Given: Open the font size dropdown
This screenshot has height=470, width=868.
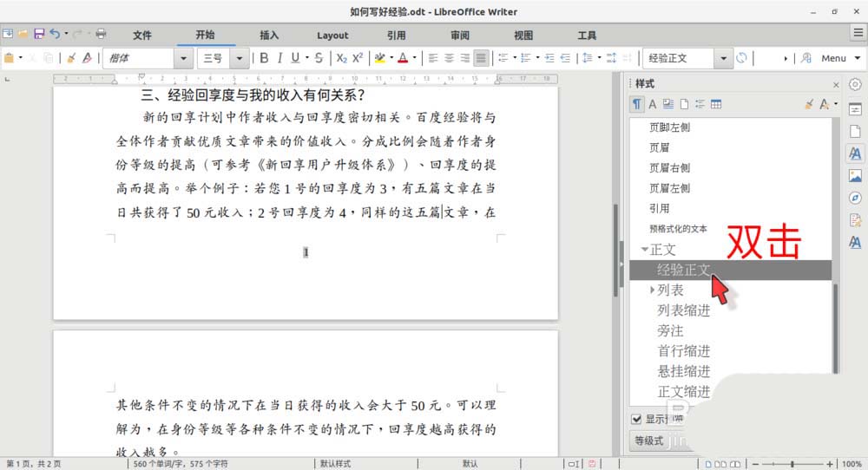Looking at the screenshot, I should click(x=240, y=58).
